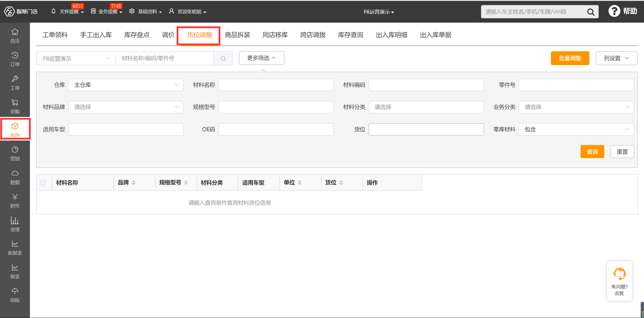
Task: Focus the 材料编码 input field
Action: pos(426,85)
